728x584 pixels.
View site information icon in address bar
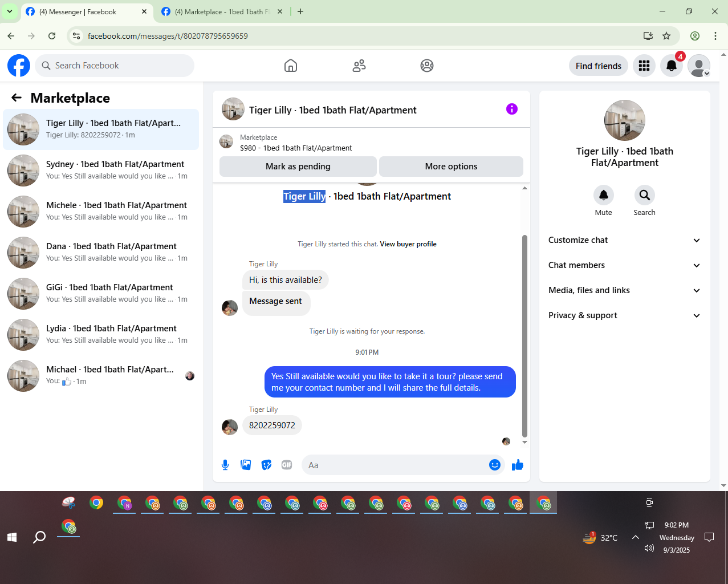coord(76,36)
